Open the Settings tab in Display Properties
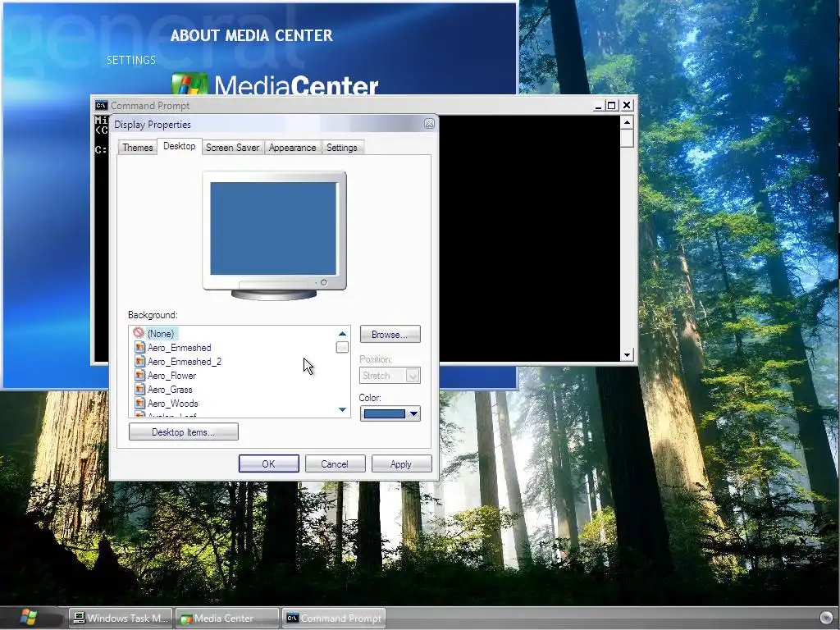840x630 pixels. (x=342, y=148)
